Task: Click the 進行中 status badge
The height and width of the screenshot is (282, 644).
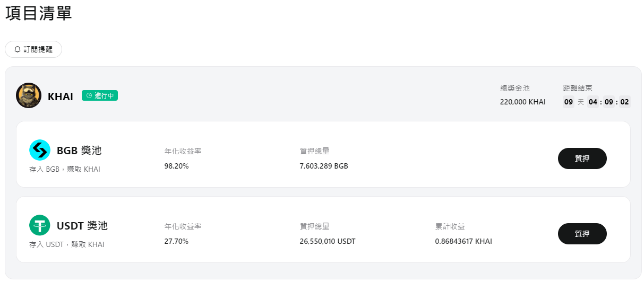Action: point(100,95)
